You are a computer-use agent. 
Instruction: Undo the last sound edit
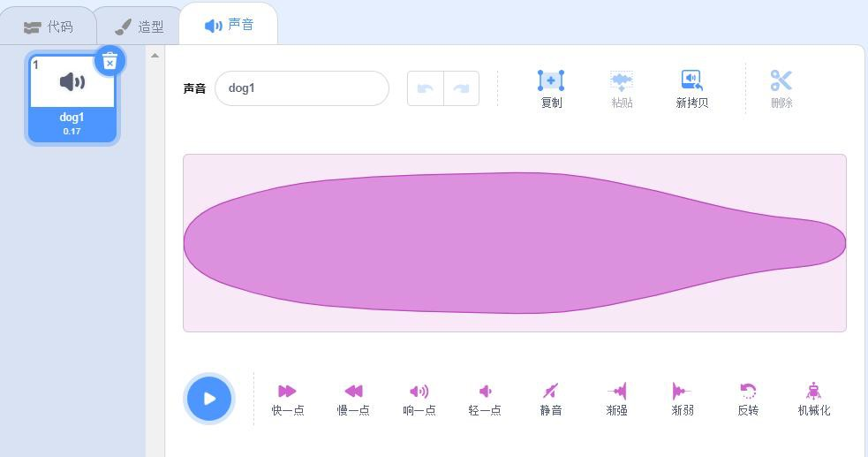click(x=425, y=88)
